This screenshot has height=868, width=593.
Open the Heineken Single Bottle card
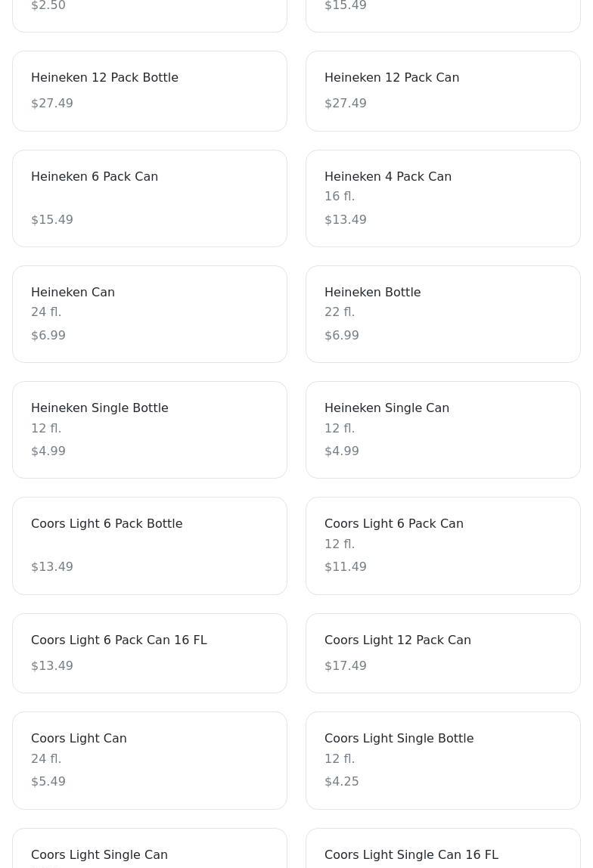(x=150, y=429)
